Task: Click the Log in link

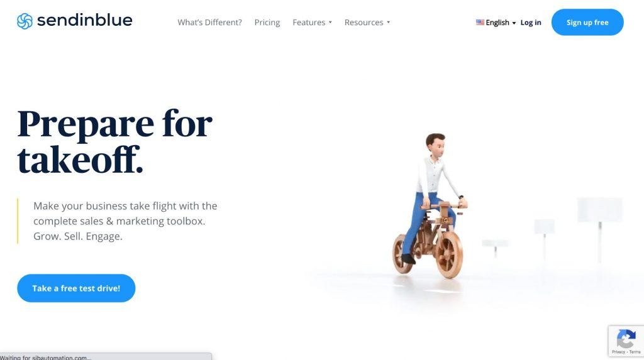Action: [531, 23]
